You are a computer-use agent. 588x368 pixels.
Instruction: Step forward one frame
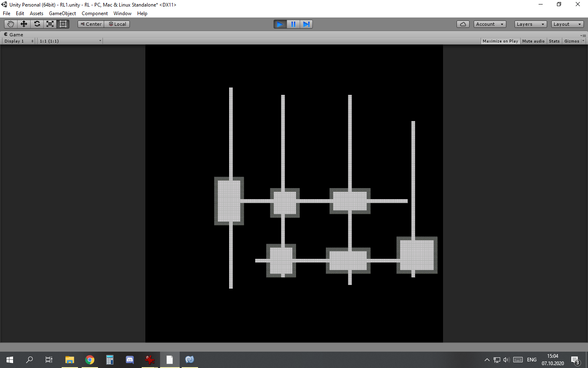(x=306, y=24)
